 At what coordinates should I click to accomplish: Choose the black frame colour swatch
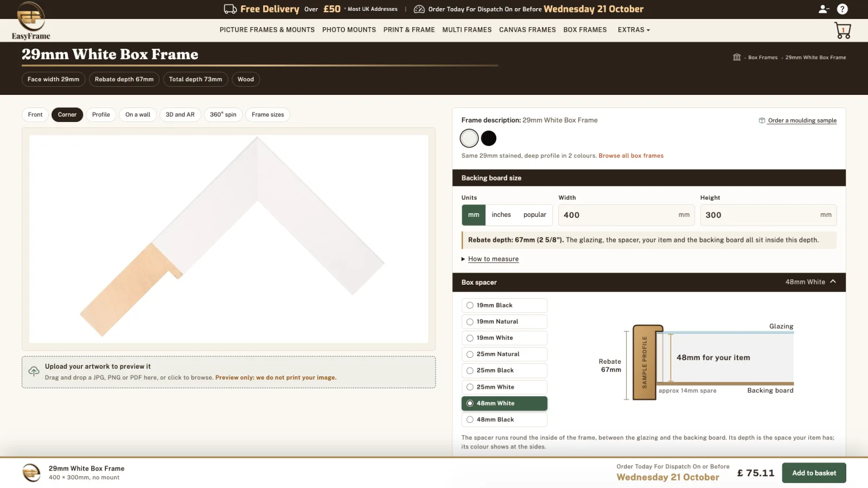pyautogui.click(x=489, y=138)
